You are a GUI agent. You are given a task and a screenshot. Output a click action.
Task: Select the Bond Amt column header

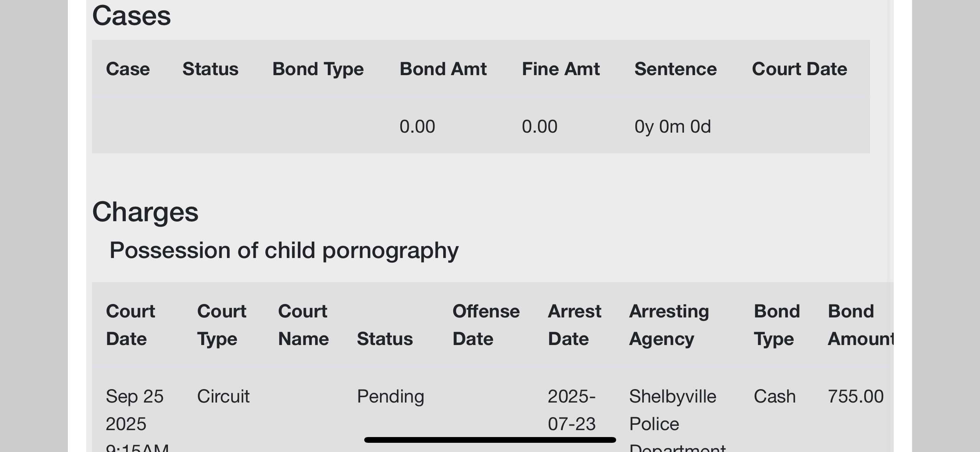click(x=443, y=69)
